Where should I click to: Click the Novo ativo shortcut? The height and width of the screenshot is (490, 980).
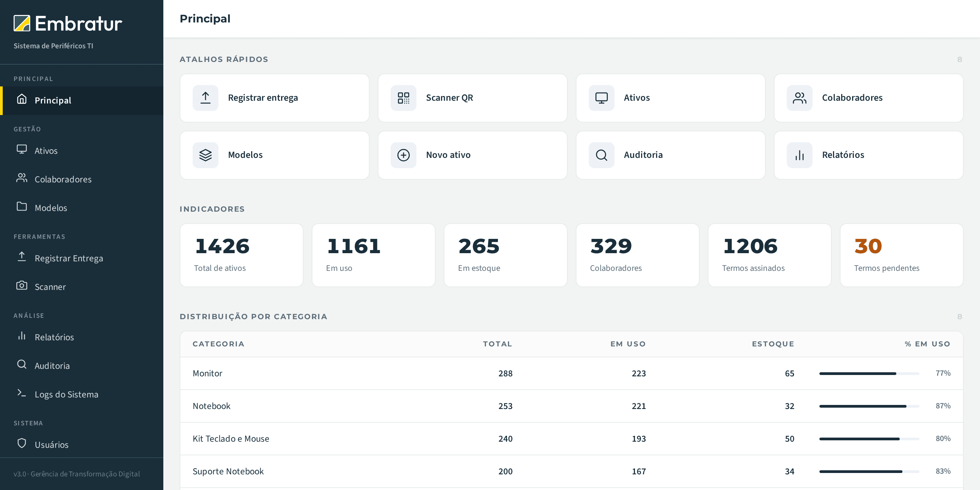[472, 155]
